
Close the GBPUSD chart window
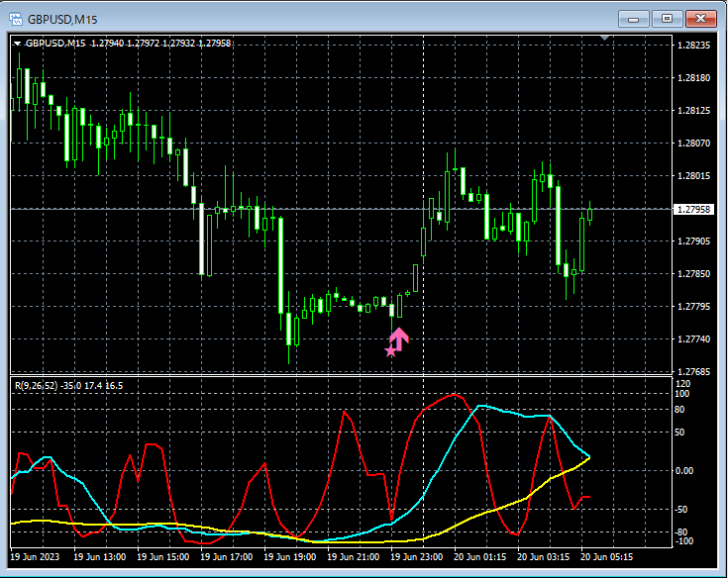pos(701,19)
